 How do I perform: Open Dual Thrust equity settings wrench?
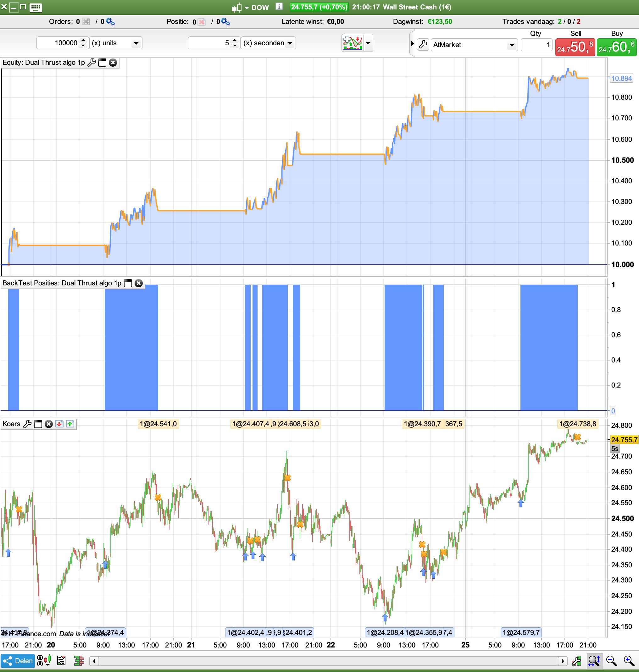[x=91, y=63]
